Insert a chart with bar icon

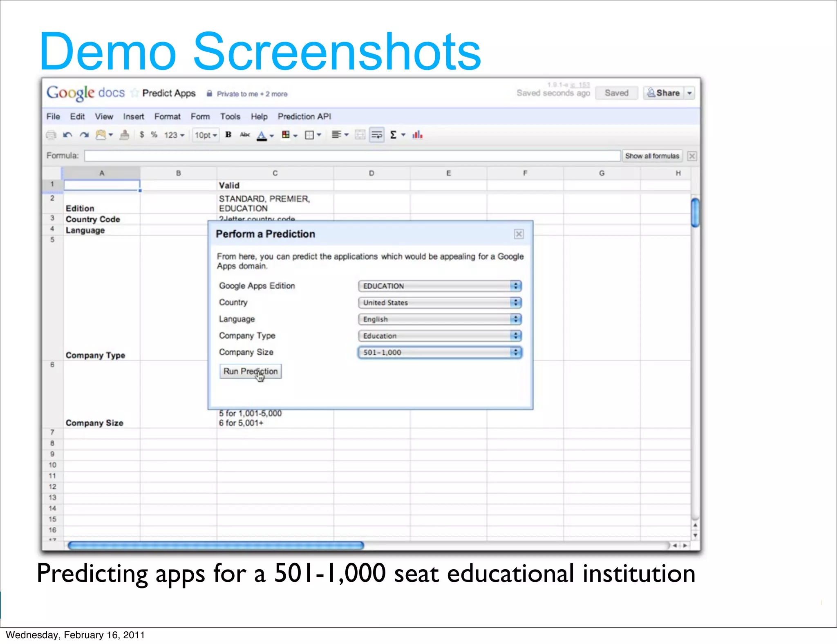click(417, 134)
